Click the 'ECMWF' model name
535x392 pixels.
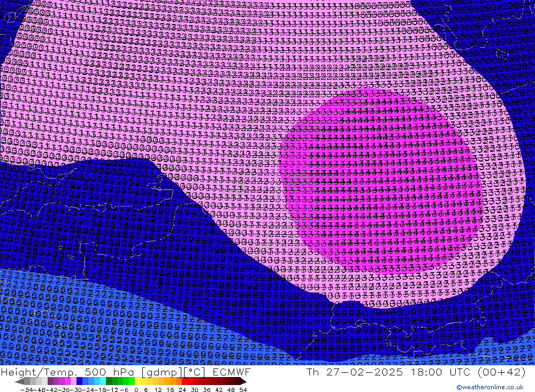pos(232,372)
